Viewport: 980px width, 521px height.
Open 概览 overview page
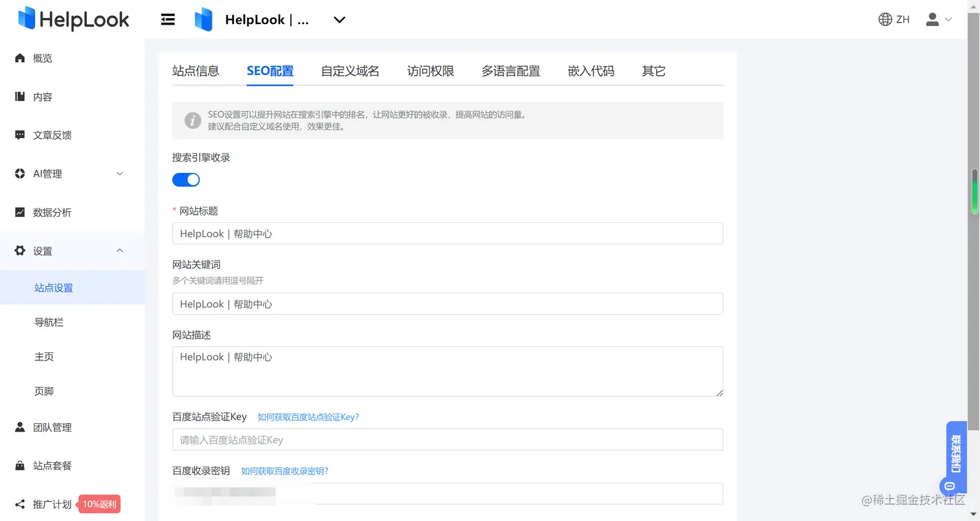43,58
